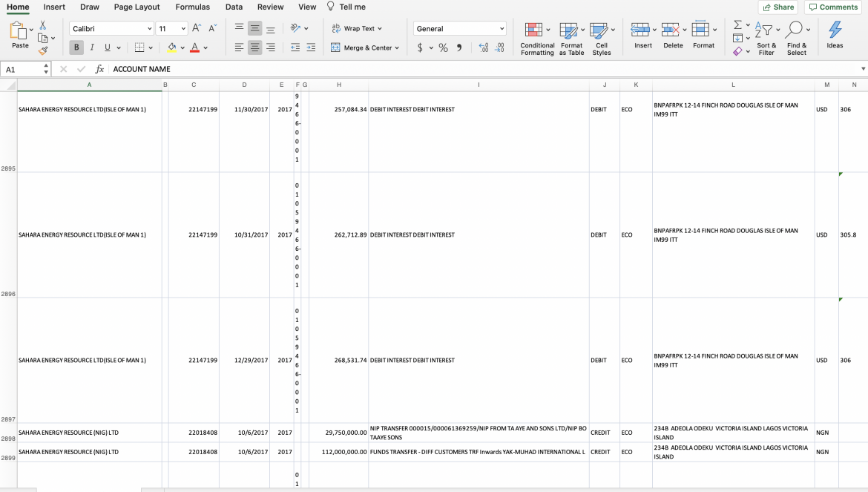Apply red font color

[x=195, y=47]
